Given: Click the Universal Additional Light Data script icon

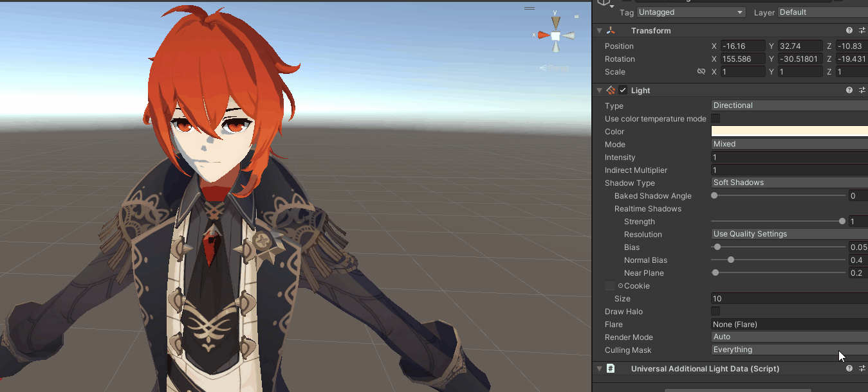Looking at the screenshot, I should (x=611, y=369).
